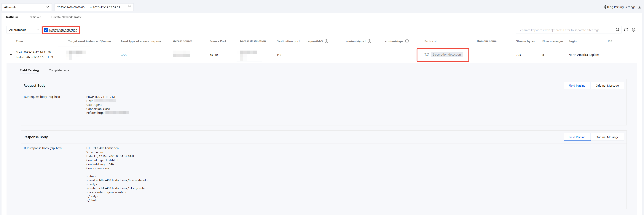Click info icon beside content-type column
The height and width of the screenshot is (215, 644).
coord(407,41)
